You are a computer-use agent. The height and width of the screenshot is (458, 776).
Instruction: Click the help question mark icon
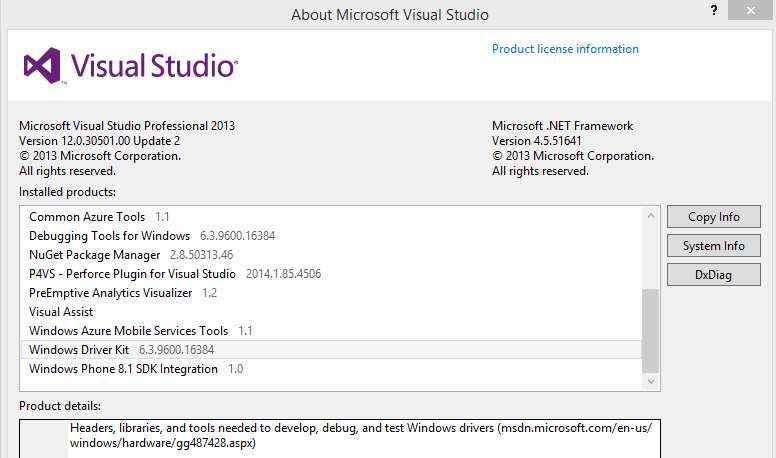coord(714,10)
